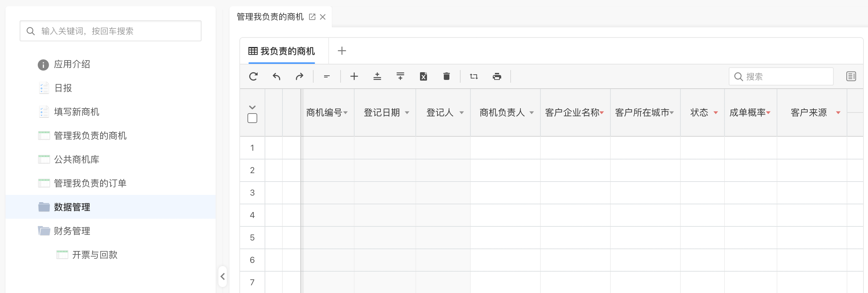Expand the 状态 column filter arrow
This screenshot has height=293, width=868.
(716, 113)
